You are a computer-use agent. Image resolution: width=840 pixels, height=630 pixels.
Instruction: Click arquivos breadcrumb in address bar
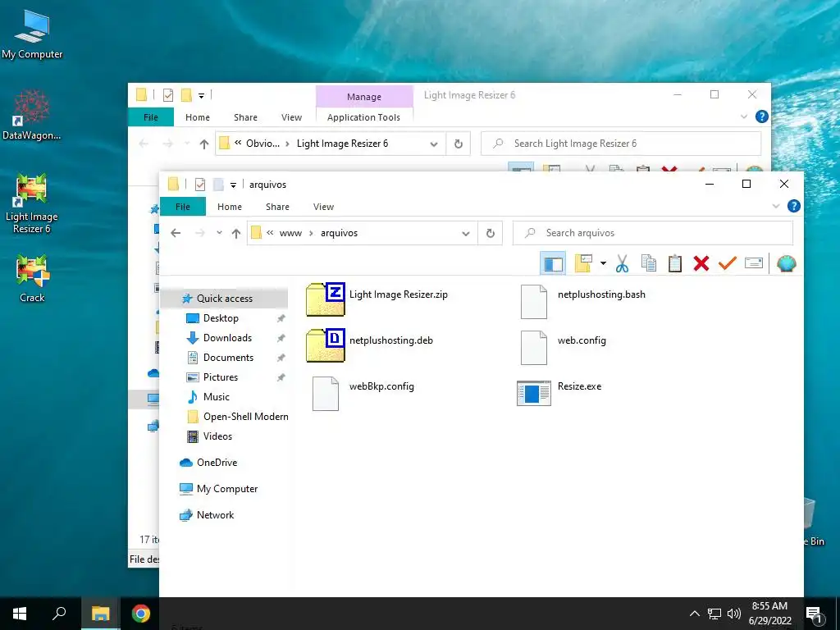[x=339, y=233]
